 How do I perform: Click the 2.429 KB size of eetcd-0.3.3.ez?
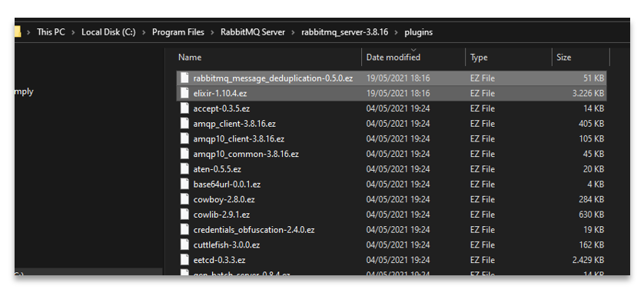[x=588, y=260]
